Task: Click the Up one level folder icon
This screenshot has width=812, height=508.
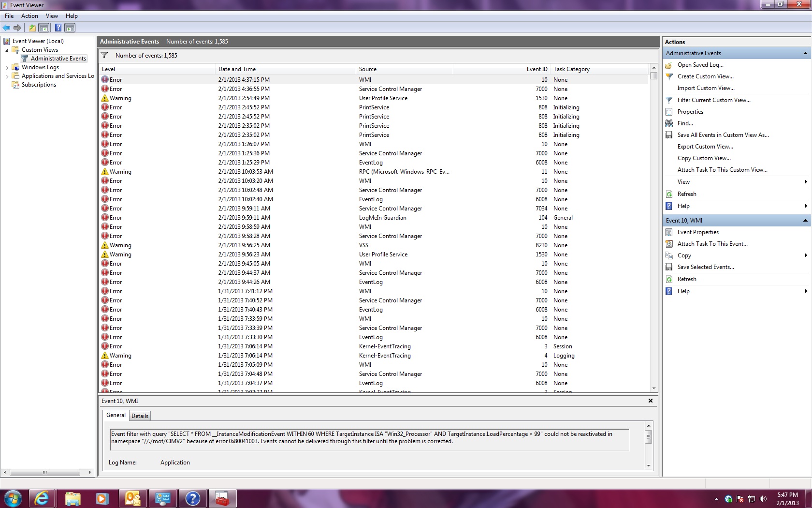Action: [x=32, y=28]
